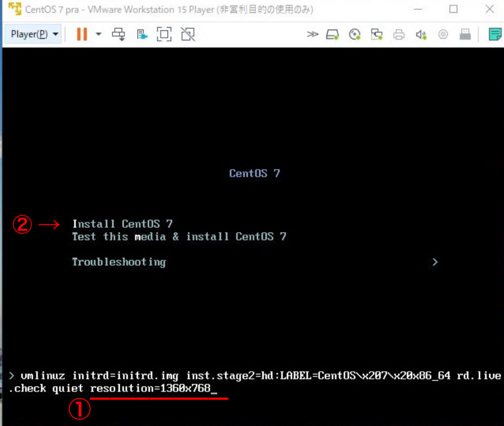Close the VMware Player window
This screenshot has width=504, height=426.
[x=490, y=9]
